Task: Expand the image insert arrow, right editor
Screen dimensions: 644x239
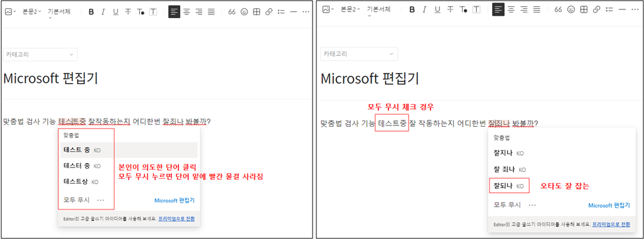Action: (x=333, y=9)
